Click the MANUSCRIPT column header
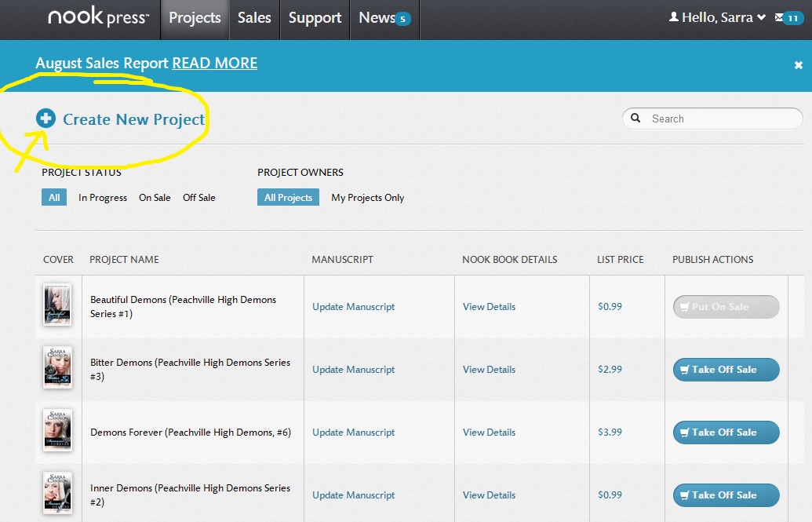Screen dimensions: 812x522 pos(342,259)
